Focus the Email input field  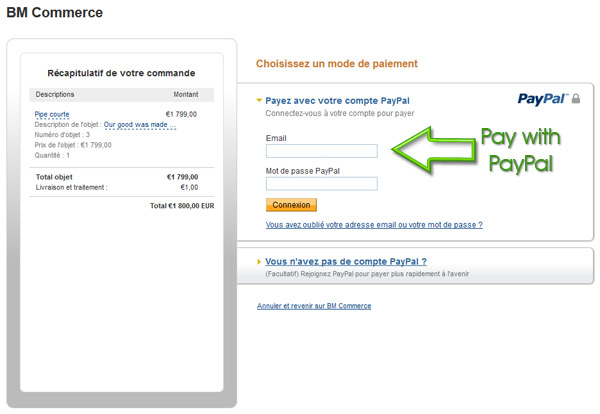321,151
